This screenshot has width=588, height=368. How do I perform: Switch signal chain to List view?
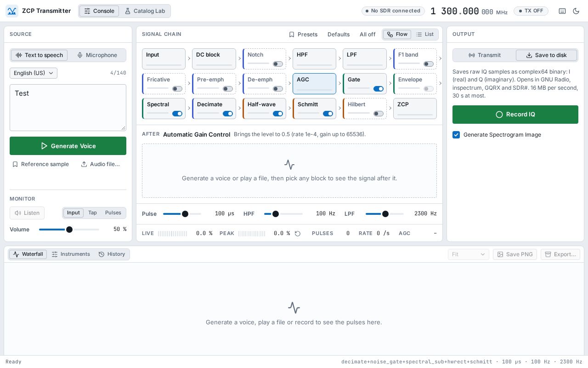pyautogui.click(x=425, y=34)
